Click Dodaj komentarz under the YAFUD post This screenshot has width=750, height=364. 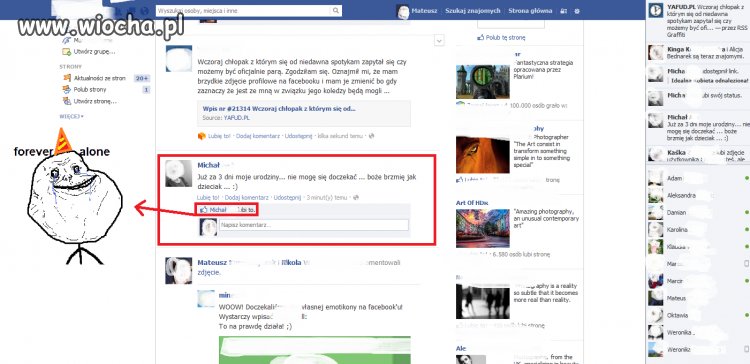click(258, 136)
